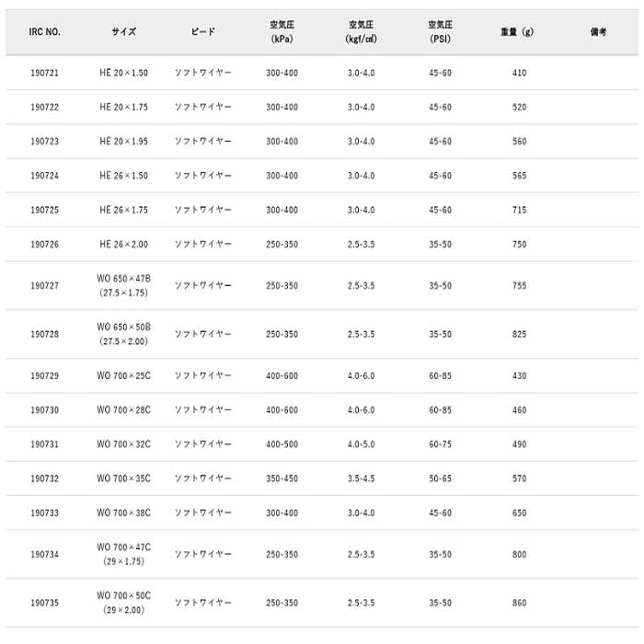This screenshot has height=644, width=644.
Task: Select the "重量 (g)" column header
Action: click(x=517, y=31)
